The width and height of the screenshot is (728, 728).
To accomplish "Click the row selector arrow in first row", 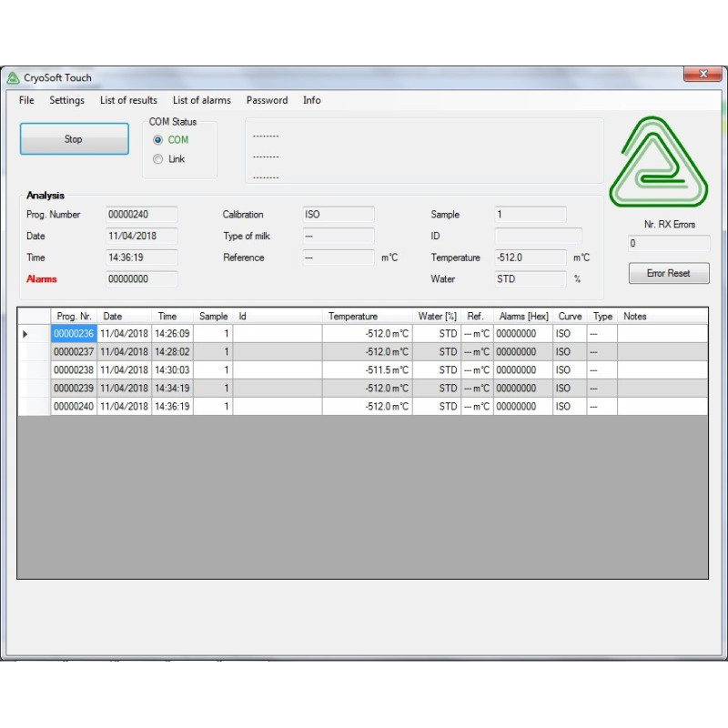I will click(25, 334).
